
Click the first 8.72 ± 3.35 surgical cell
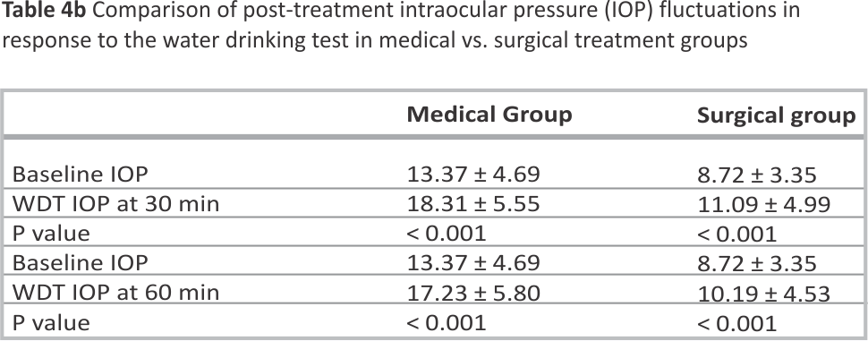click(x=757, y=175)
